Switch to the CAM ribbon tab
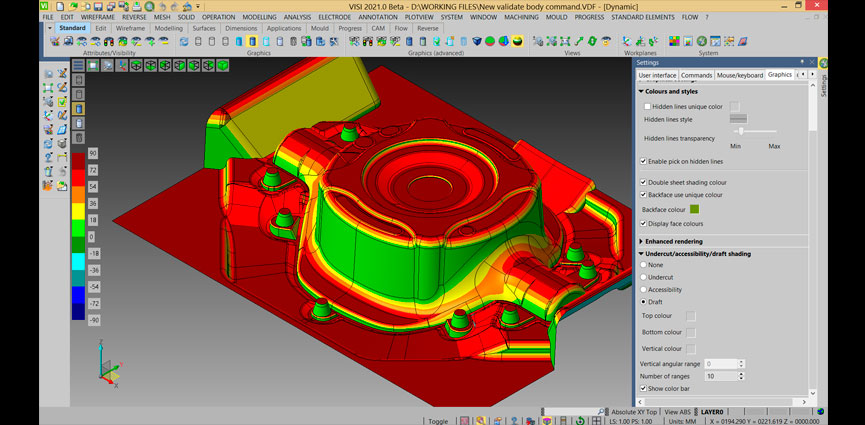This screenshot has height=425, width=865. coord(378,28)
